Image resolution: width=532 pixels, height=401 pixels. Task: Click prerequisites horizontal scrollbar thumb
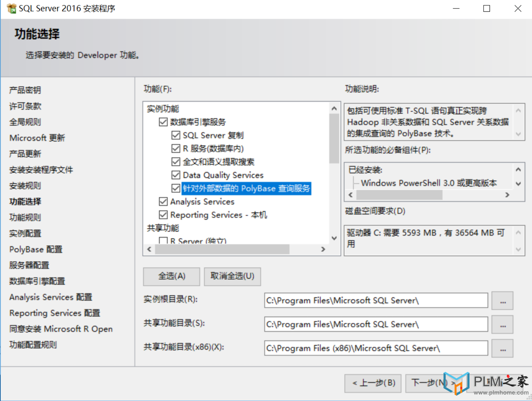(x=400, y=195)
